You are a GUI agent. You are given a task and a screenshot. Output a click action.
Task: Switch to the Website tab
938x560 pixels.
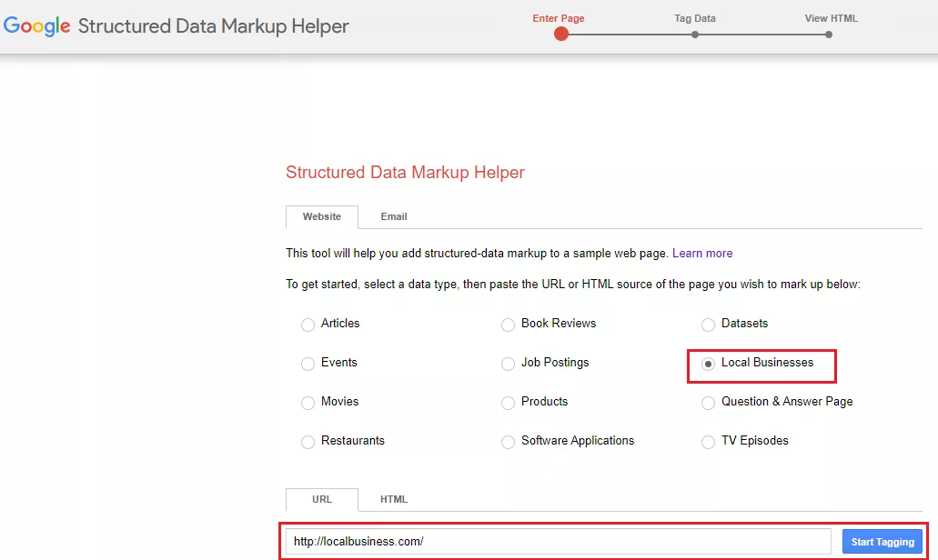click(322, 217)
